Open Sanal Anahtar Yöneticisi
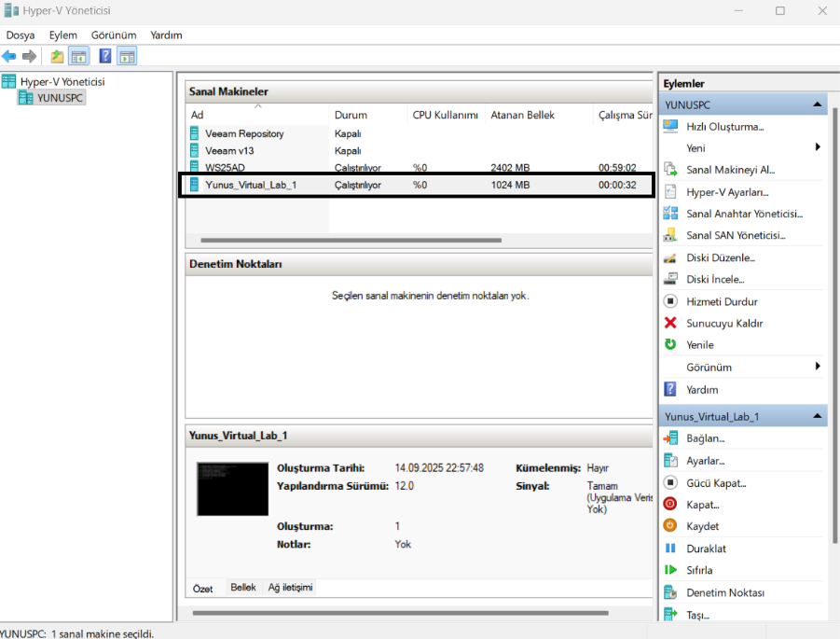This screenshot has width=840, height=639. 743,214
